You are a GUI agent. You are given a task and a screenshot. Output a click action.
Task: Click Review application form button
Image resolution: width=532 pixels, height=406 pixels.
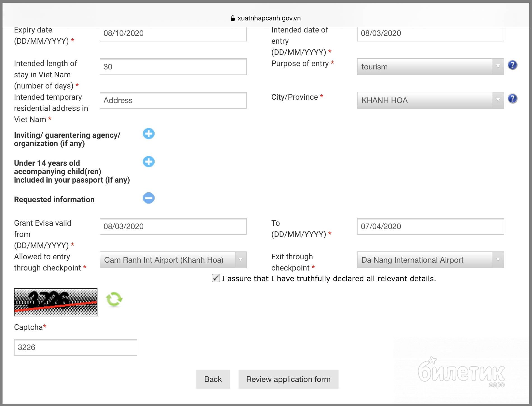click(288, 379)
